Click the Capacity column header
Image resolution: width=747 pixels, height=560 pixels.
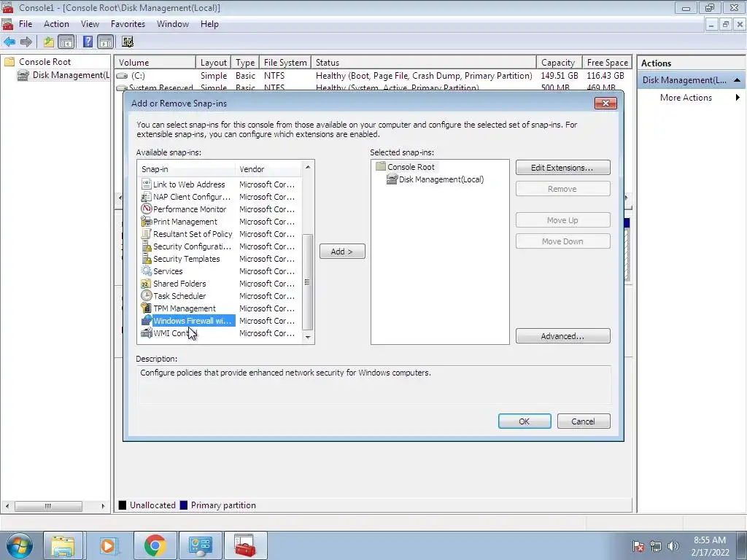tap(559, 63)
